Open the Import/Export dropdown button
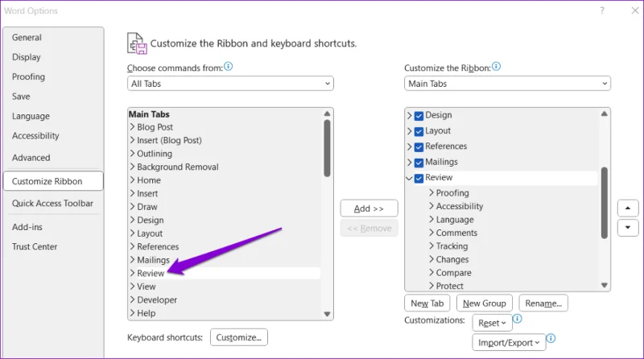Screen dimensions: 644x359 (509, 343)
